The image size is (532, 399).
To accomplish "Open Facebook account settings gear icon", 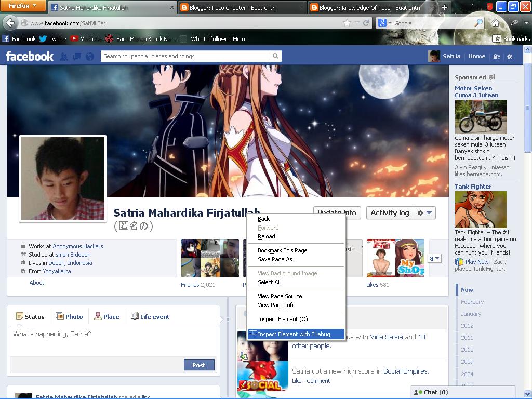I will pos(510,56).
